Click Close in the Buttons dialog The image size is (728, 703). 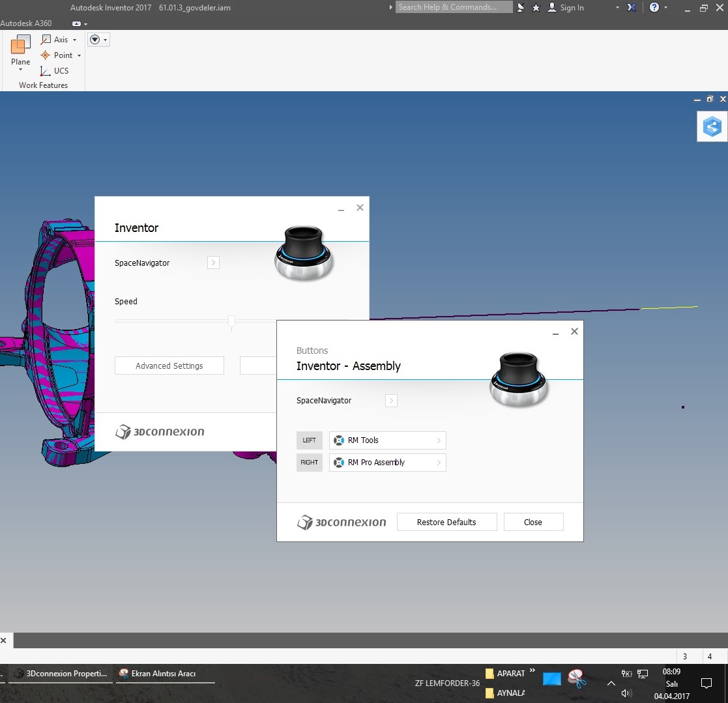point(534,522)
